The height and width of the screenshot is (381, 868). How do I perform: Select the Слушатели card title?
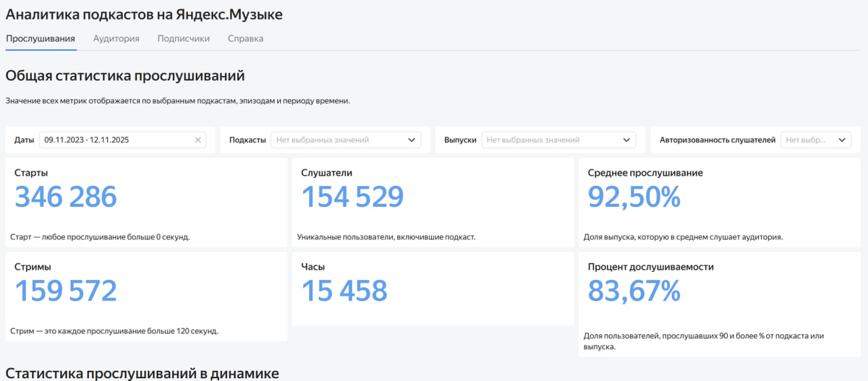(327, 173)
